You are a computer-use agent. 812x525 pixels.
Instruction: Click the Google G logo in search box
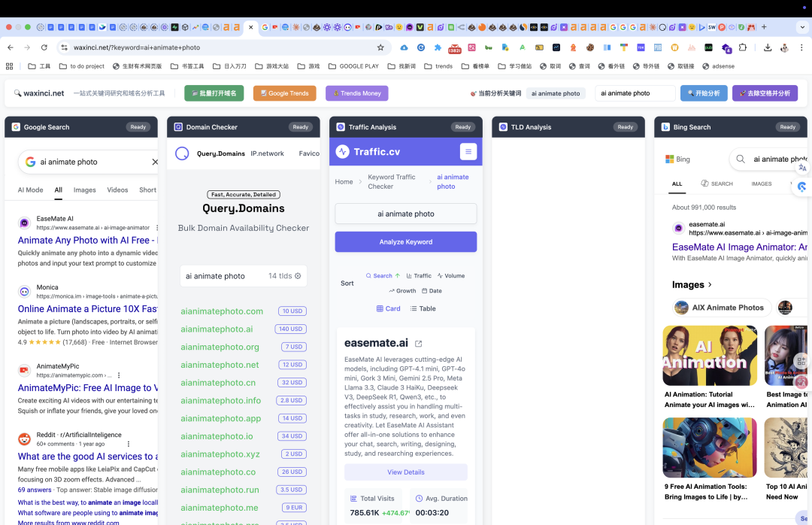pyautogui.click(x=31, y=162)
